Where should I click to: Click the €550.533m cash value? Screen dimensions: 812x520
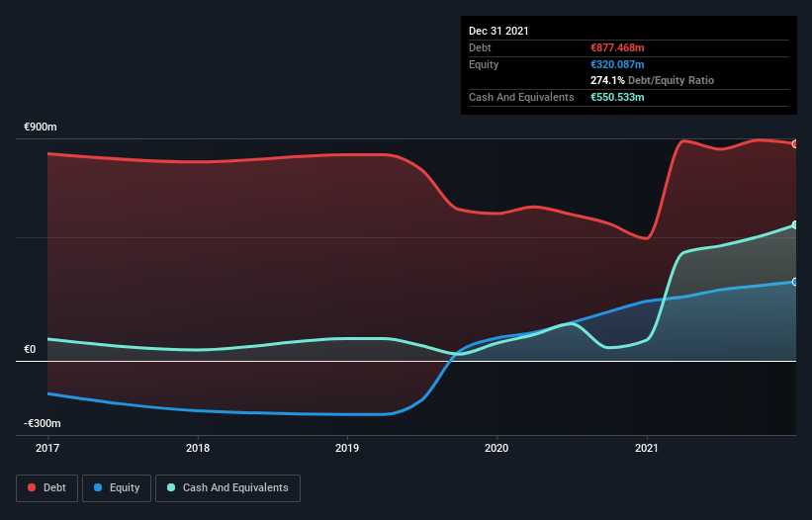pyautogui.click(x=617, y=97)
